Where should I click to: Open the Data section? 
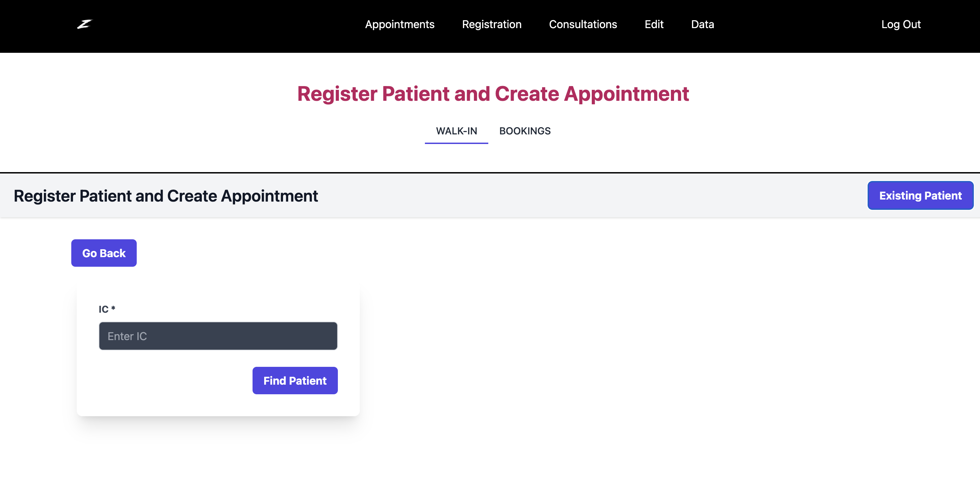pos(702,24)
